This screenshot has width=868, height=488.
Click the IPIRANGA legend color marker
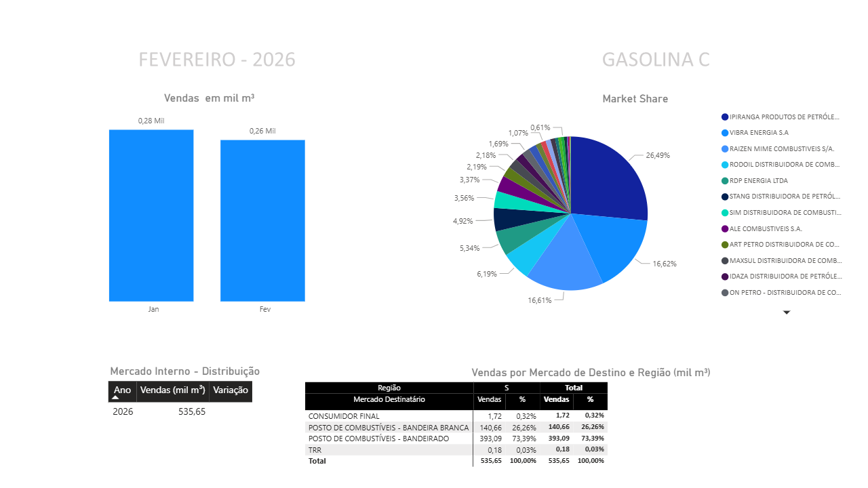(725, 117)
